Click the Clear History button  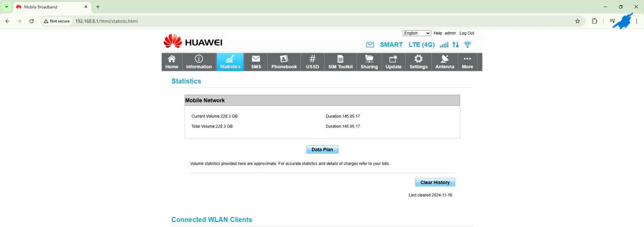[x=435, y=182]
